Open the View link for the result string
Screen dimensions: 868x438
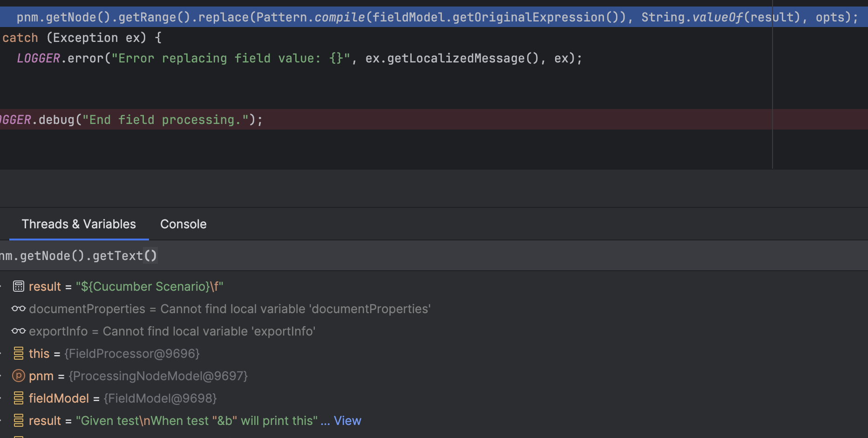347,421
